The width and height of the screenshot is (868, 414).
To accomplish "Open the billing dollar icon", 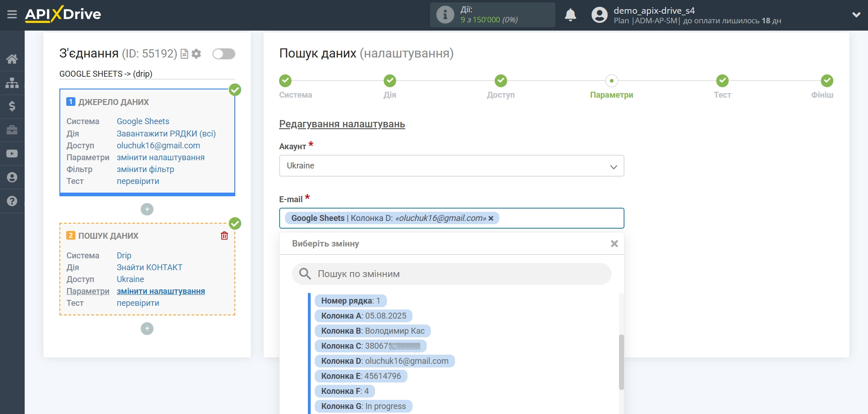I will coord(12,106).
